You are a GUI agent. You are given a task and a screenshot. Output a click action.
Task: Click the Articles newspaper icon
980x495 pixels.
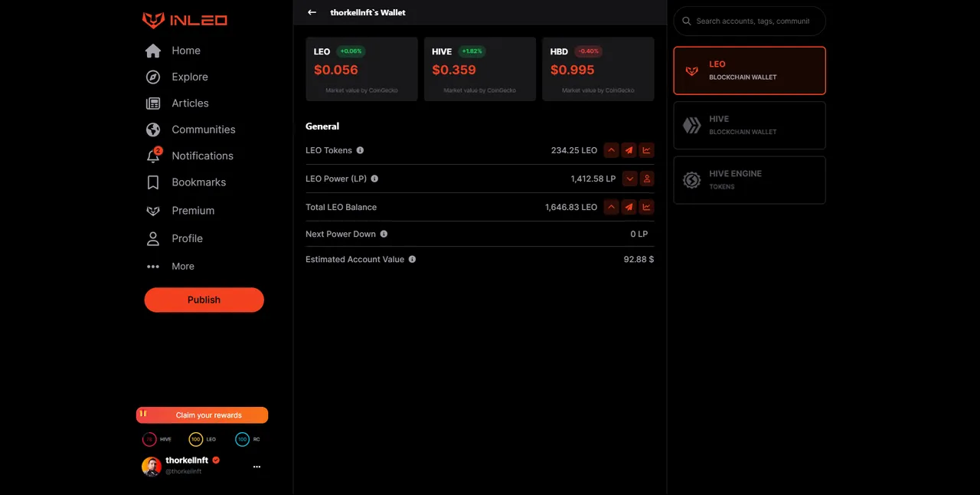pos(153,103)
